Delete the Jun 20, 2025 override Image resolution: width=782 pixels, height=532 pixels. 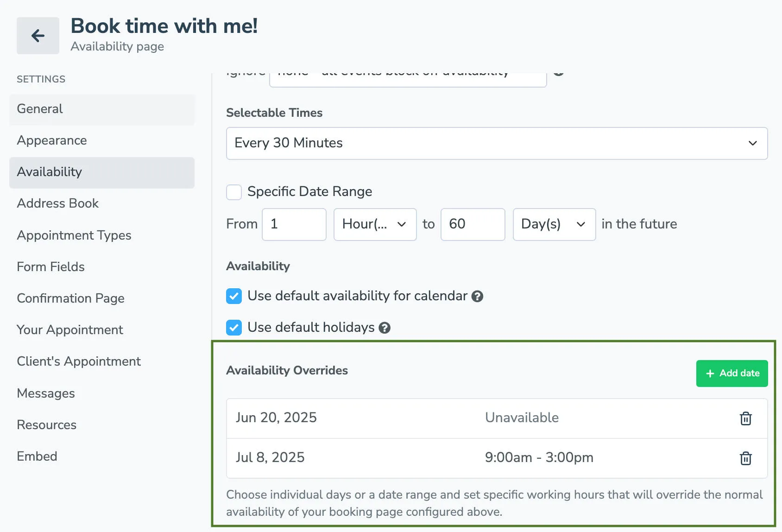pyautogui.click(x=745, y=418)
